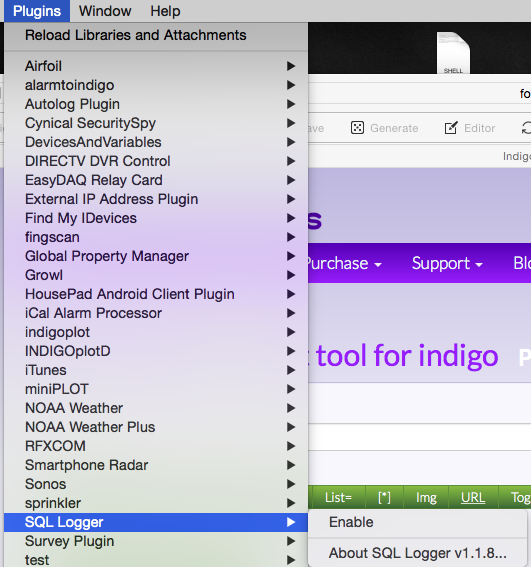Open the Global Property Manager submenu
Image resolution: width=531 pixels, height=567 pixels.
[156, 256]
